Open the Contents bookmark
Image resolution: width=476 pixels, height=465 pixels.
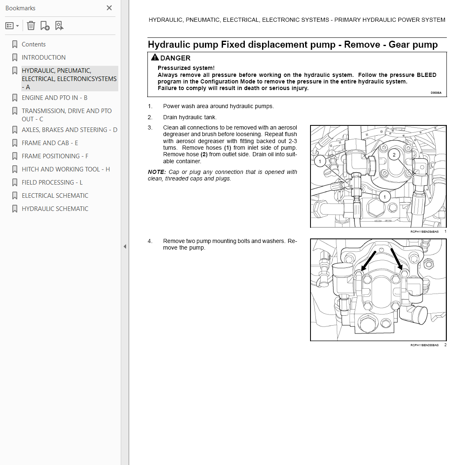tap(33, 44)
